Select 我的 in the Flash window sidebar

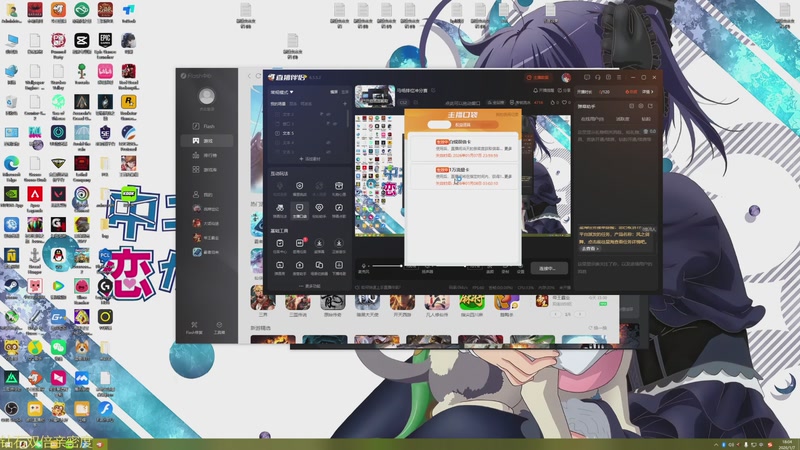(x=205, y=194)
